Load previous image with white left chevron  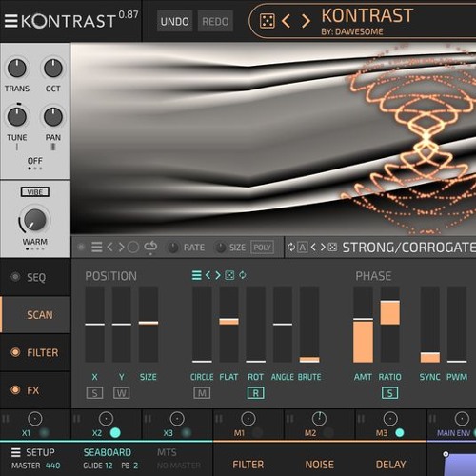point(313,247)
